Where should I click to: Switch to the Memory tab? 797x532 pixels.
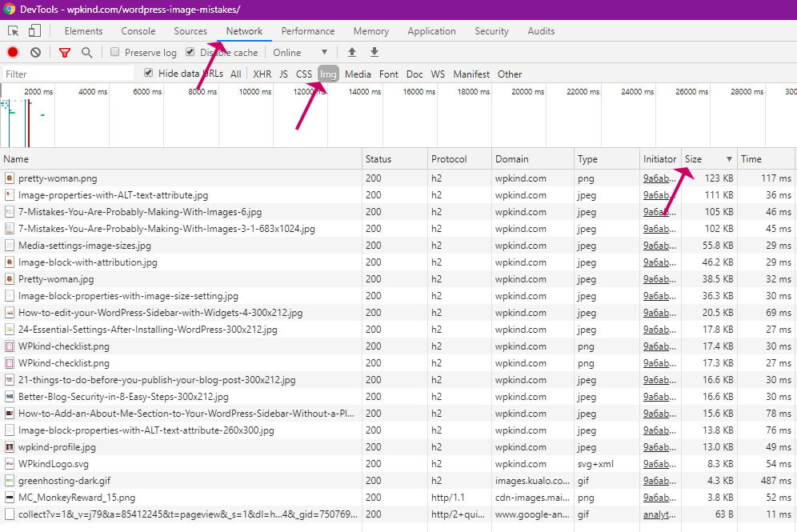point(371,31)
